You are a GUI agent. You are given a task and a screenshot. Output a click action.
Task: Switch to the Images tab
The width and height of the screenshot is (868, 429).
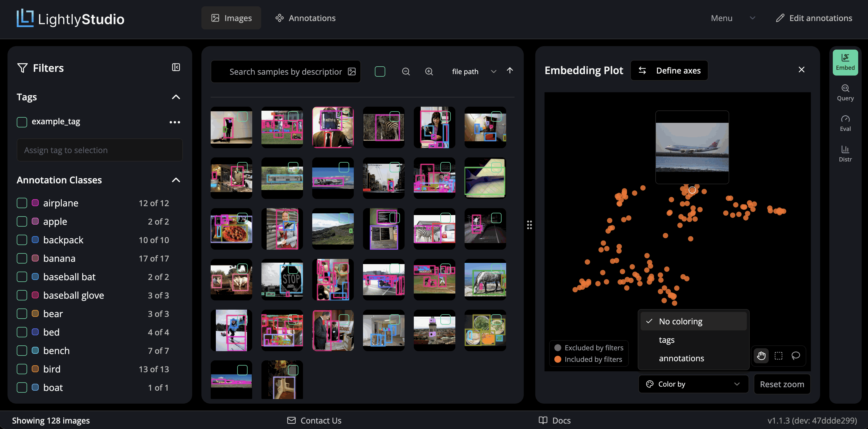pyautogui.click(x=231, y=18)
